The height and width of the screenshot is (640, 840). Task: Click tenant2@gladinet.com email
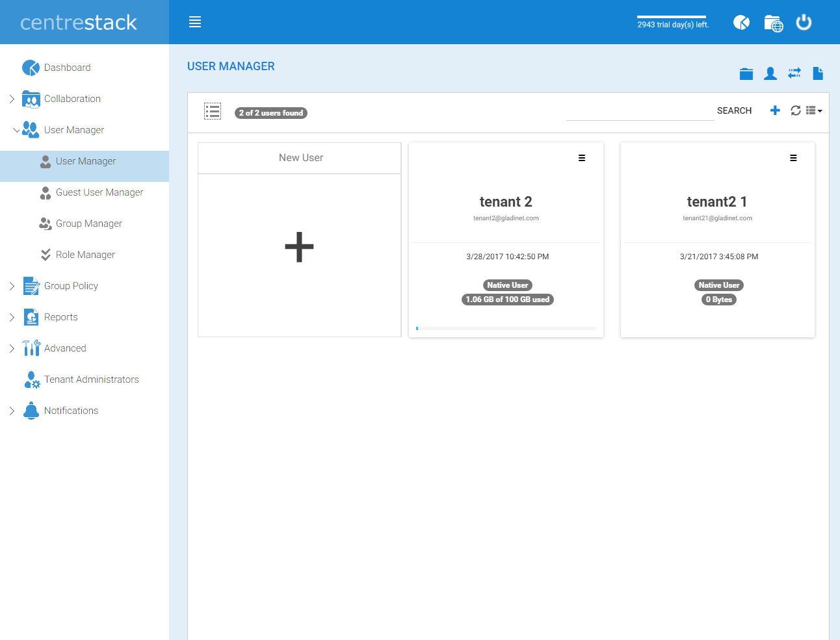tap(506, 218)
